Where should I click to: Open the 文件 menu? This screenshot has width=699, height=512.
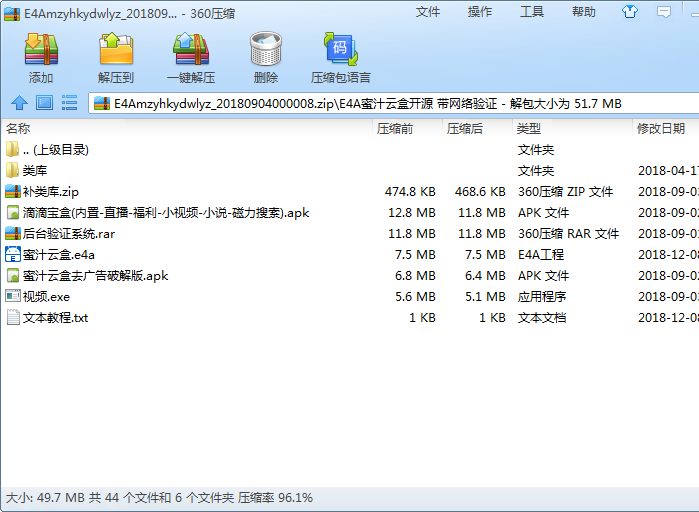point(428,12)
